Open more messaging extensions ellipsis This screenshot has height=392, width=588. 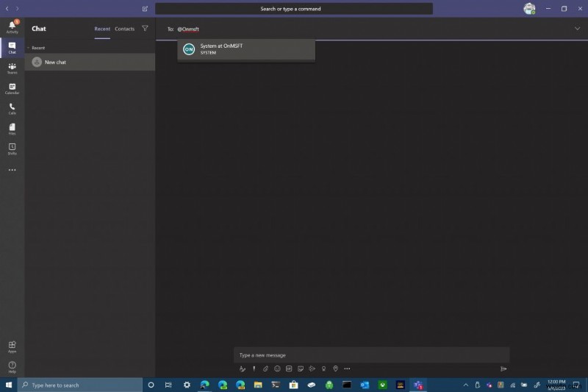click(347, 368)
